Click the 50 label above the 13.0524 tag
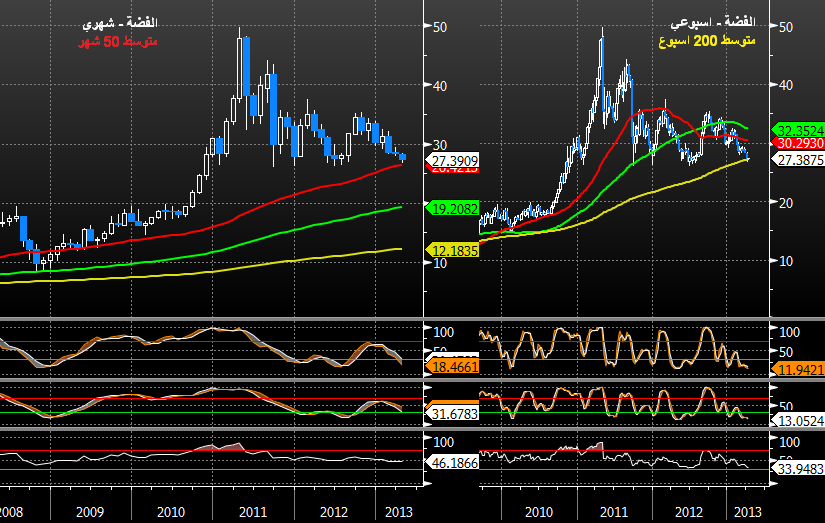Image resolution: width=825 pixels, height=523 pixels. pos(786,407)
